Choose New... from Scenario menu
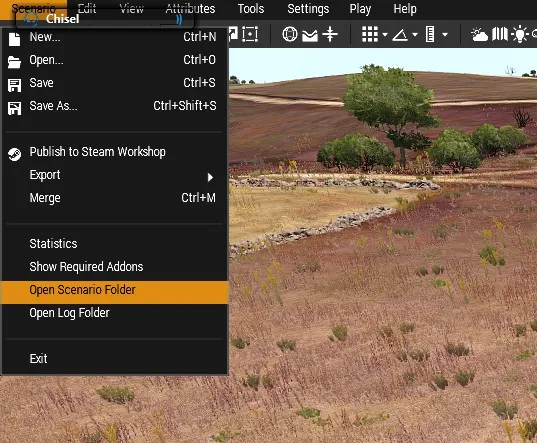Screen dimensions: 537x443 pyautogui.click(x=115, y=37)
